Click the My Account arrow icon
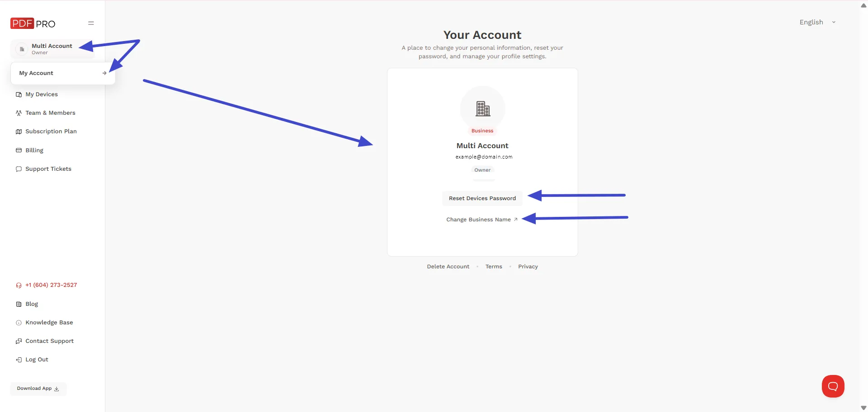Screen dimensions: 868x412 104,73
